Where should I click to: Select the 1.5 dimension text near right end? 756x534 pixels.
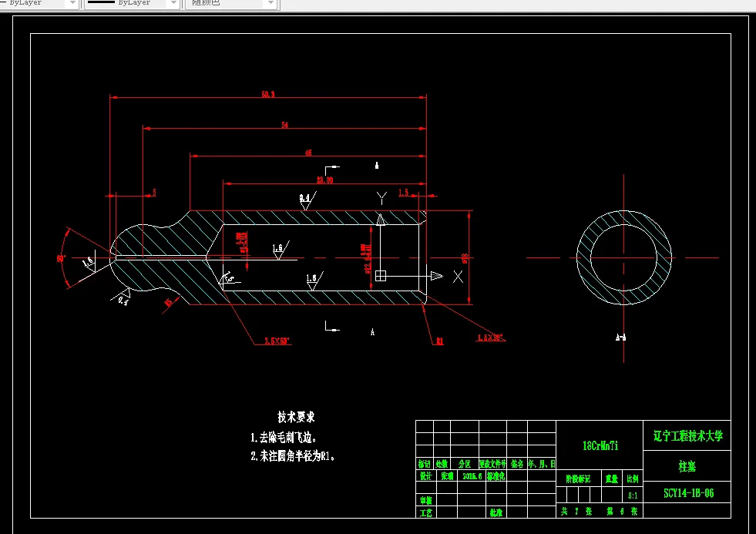(x=403, y=193)
